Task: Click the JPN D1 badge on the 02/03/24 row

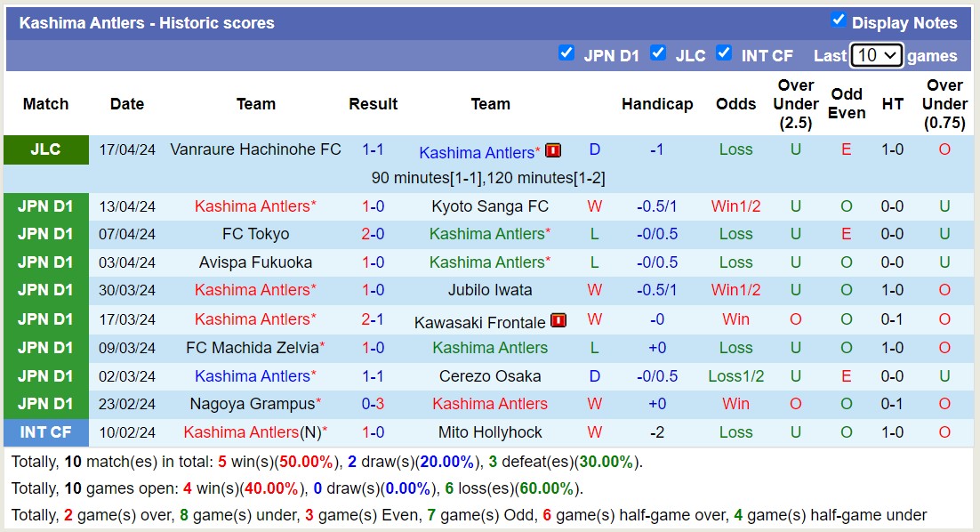Action: point(45,375)
